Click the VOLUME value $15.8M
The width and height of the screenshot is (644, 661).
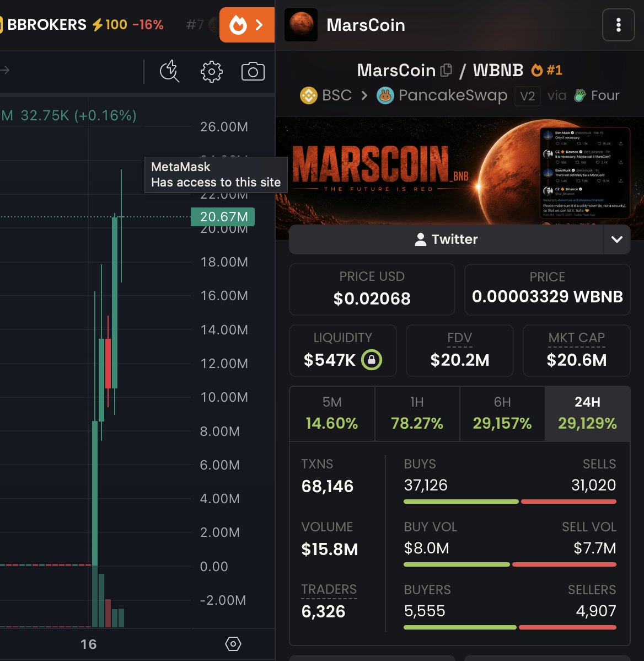tap(329, 550)
